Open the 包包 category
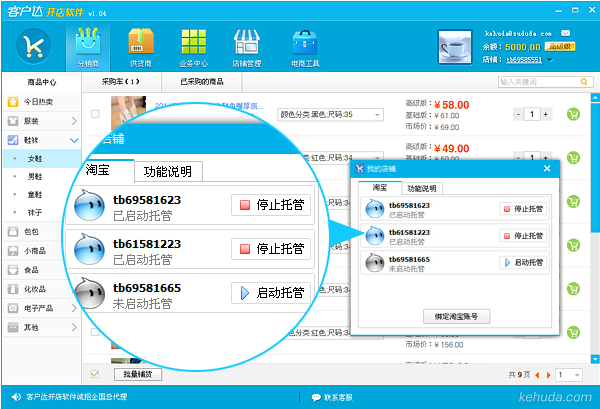 pos(42,231)
